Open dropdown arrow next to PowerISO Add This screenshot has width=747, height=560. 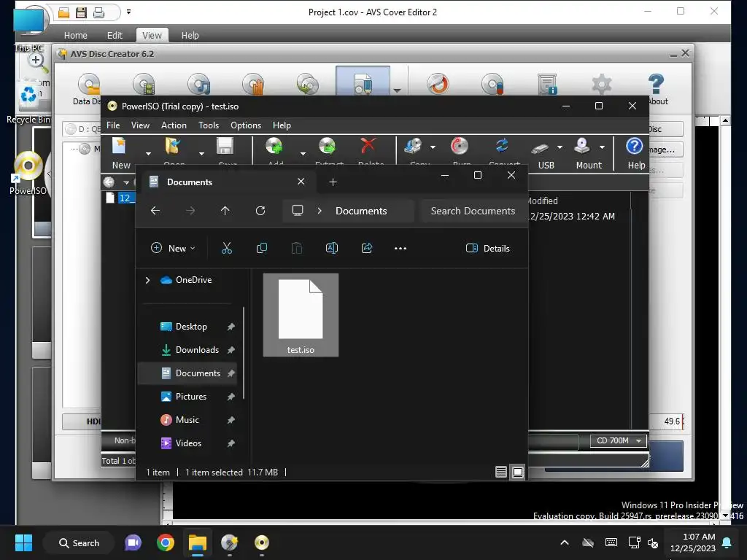click(x=303, y=154)
